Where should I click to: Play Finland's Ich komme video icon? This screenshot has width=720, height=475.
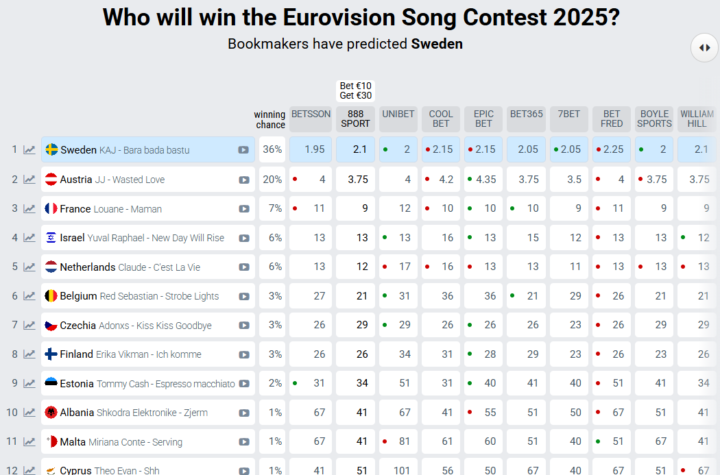tap(244, 355)
